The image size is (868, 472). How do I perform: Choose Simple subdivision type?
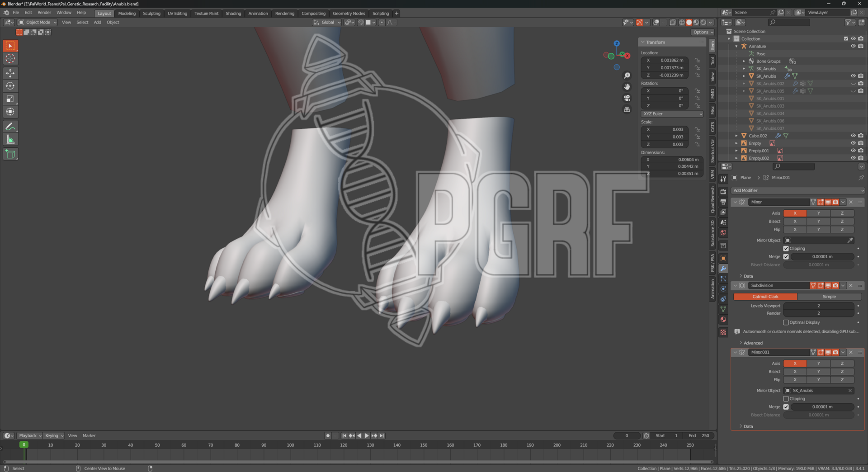pyautogui.click(x=829, y=297)
